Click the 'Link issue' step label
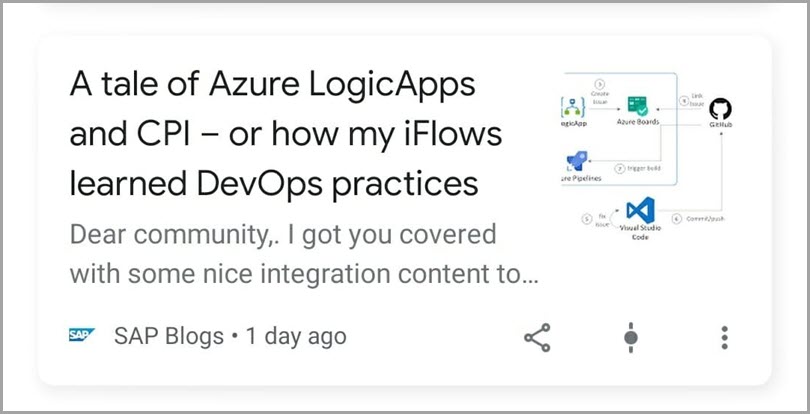Viewport: 810px width, 414px height. [697, 100]
